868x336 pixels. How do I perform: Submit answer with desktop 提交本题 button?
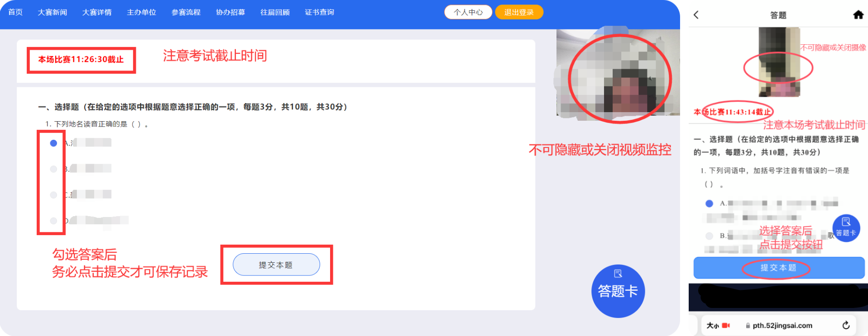tap(276, 265)
